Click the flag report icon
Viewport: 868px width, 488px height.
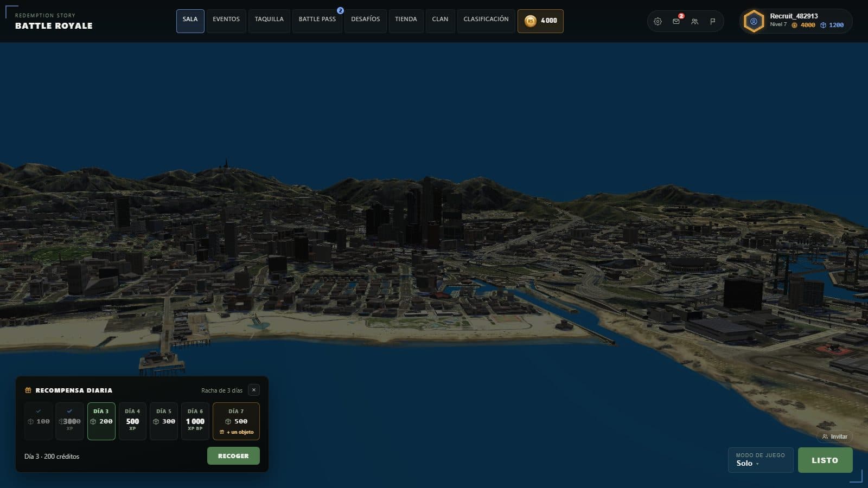tap(713, 21)
